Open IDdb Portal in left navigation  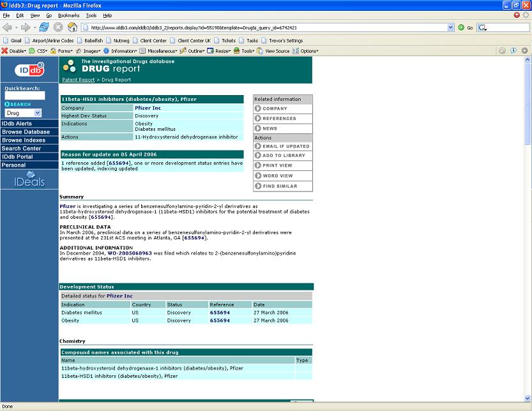pos(29,156)
